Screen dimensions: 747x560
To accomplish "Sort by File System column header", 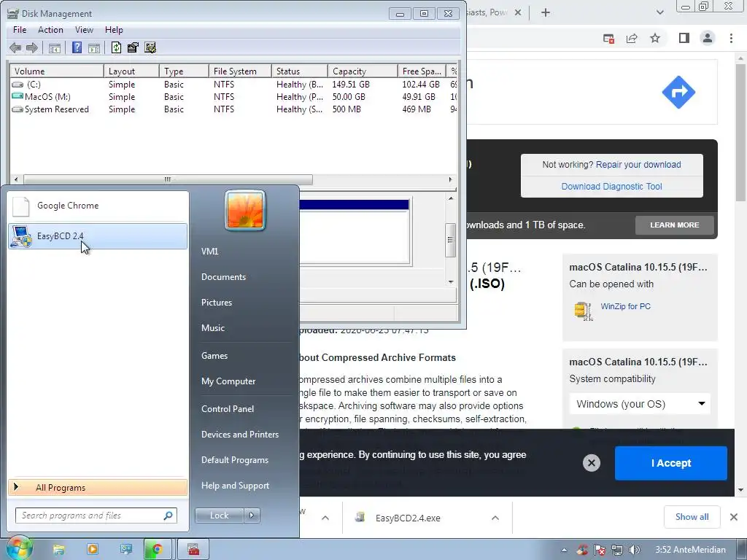I will pos(240,71).
